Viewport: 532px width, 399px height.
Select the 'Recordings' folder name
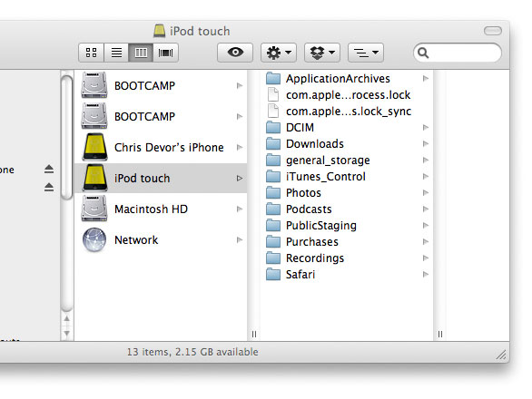[x=315, y=258]
